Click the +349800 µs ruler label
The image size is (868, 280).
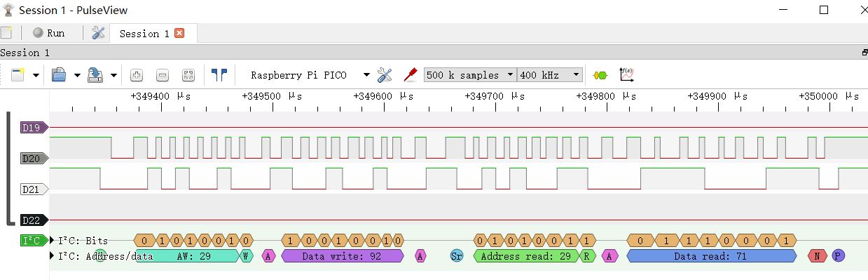click(x=606, y=96)
